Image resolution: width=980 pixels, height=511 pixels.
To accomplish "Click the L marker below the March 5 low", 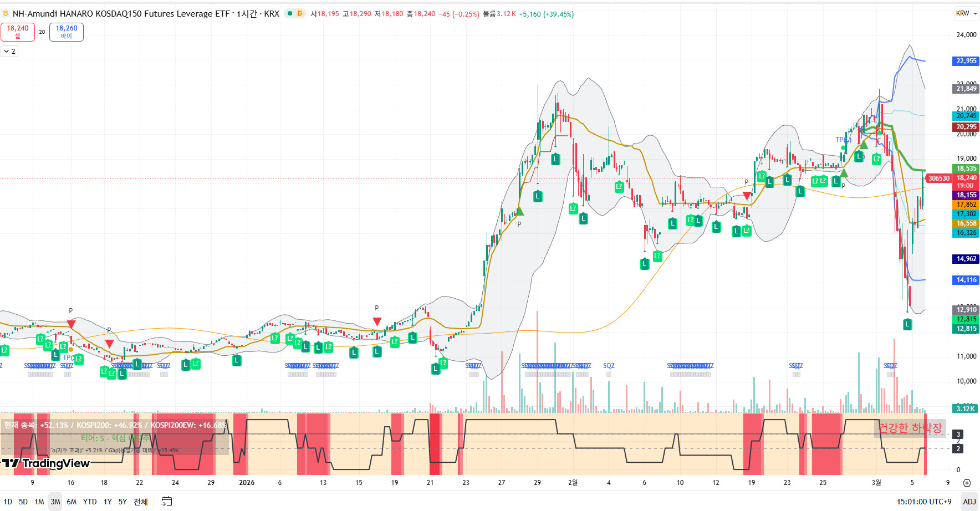I will 907,325.
